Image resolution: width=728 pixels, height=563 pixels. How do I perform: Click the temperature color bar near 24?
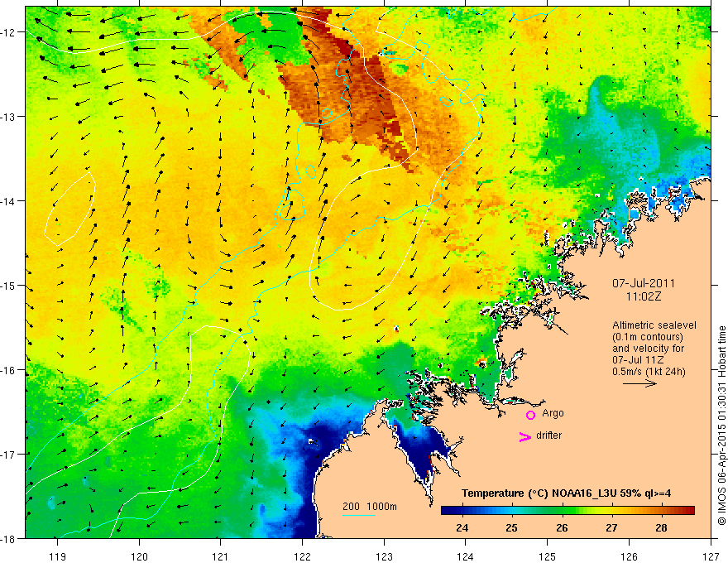click(462, 511)
